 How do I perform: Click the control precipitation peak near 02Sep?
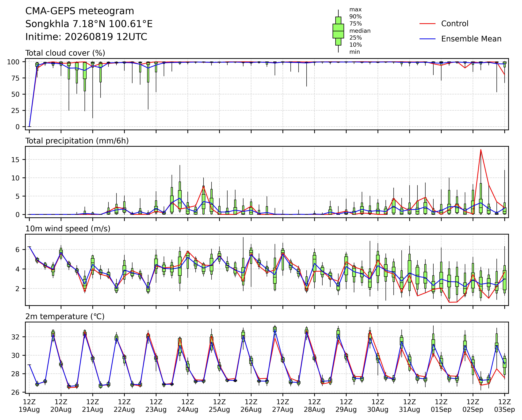[481, 150]
